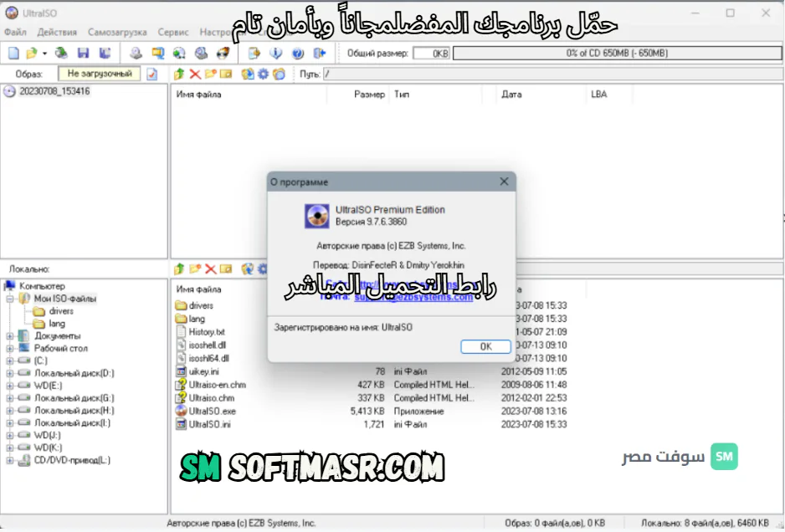Collapse the Мои ISO-файлы tree node
785x532 pixels.
9,299
